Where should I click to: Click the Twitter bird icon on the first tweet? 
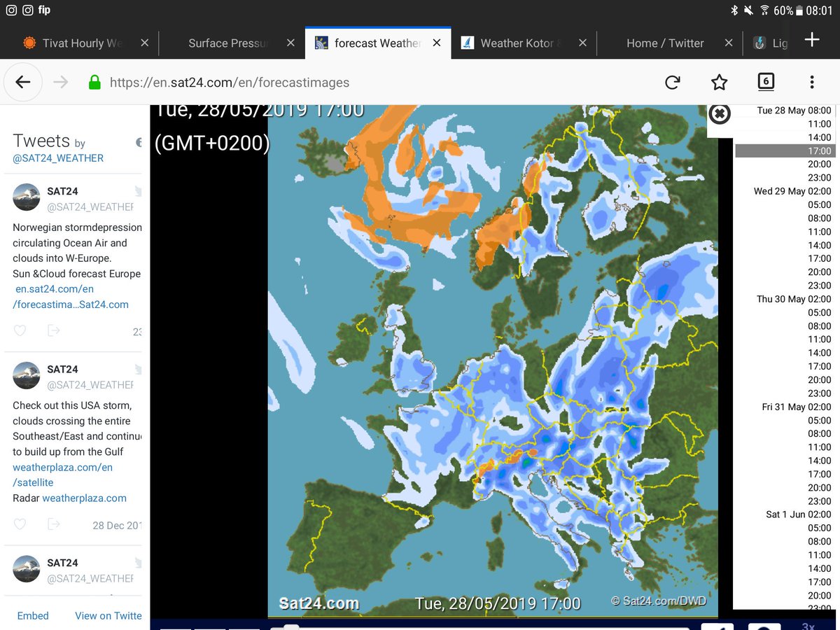coord(139,191)
